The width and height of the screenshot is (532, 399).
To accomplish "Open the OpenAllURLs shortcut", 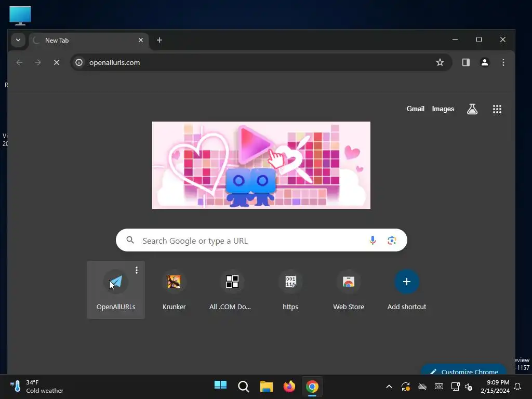I will 116,290.
